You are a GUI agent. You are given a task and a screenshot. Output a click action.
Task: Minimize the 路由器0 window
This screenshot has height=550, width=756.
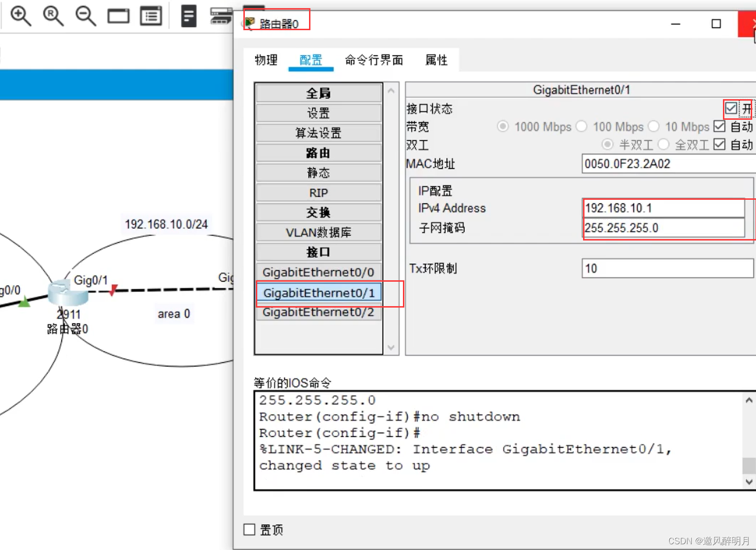[676, 24]
